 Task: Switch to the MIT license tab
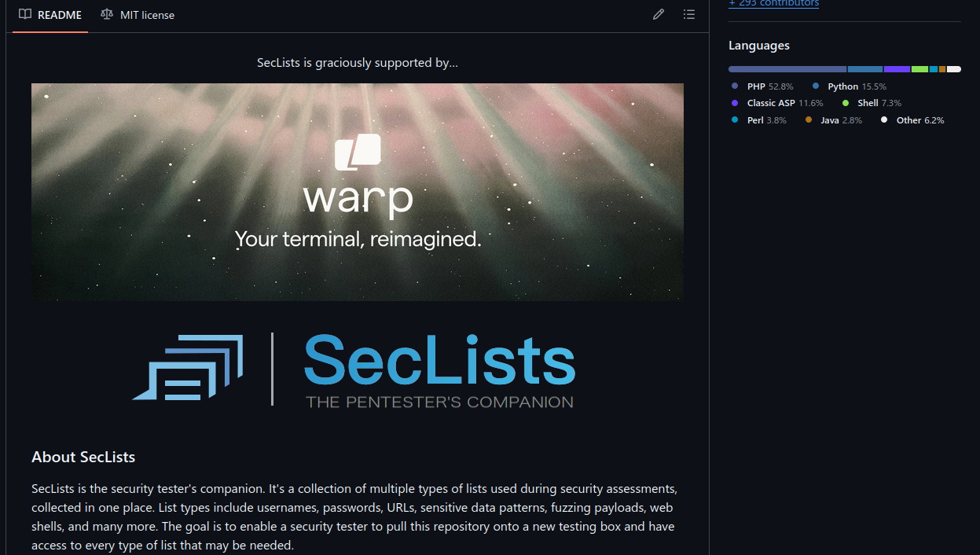click(x=138, y=15)
